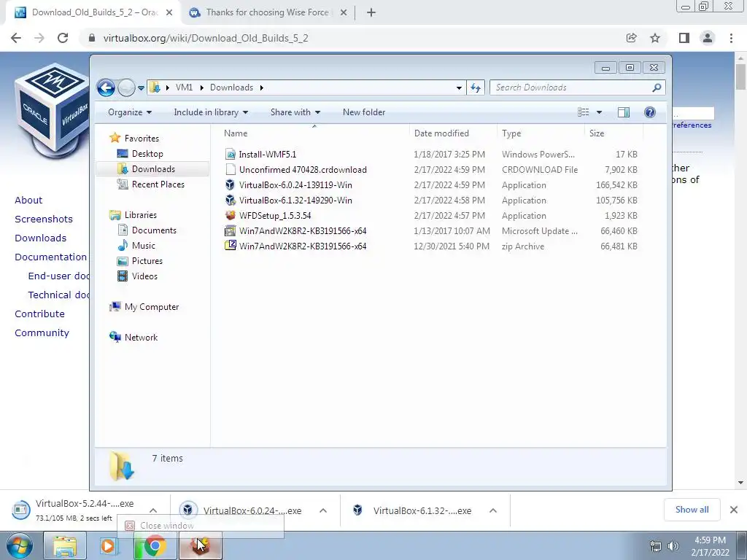This screenshot has width=747, height=560.
Task: Open the view options dropdown arrow
Action: [x=600, y=112]
